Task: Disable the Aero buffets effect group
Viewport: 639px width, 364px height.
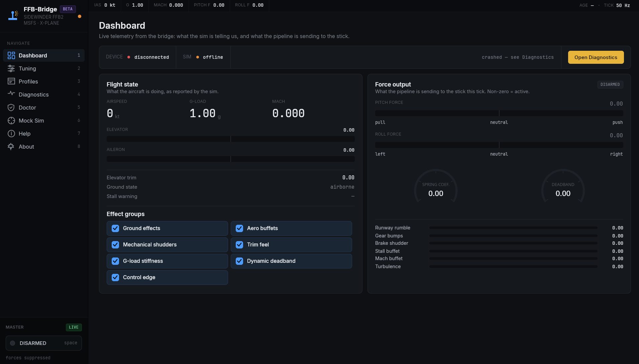Action: pos(239,228)
